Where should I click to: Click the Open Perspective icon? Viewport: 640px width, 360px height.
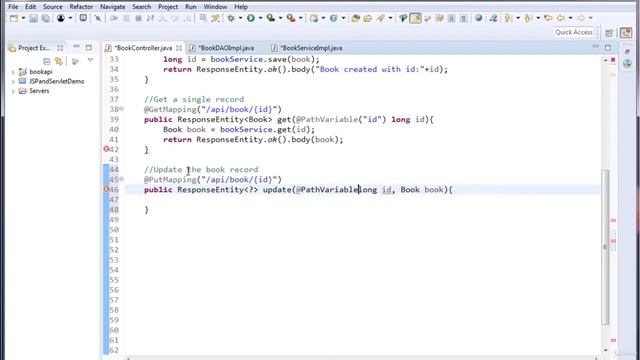[x=609, y=33]
